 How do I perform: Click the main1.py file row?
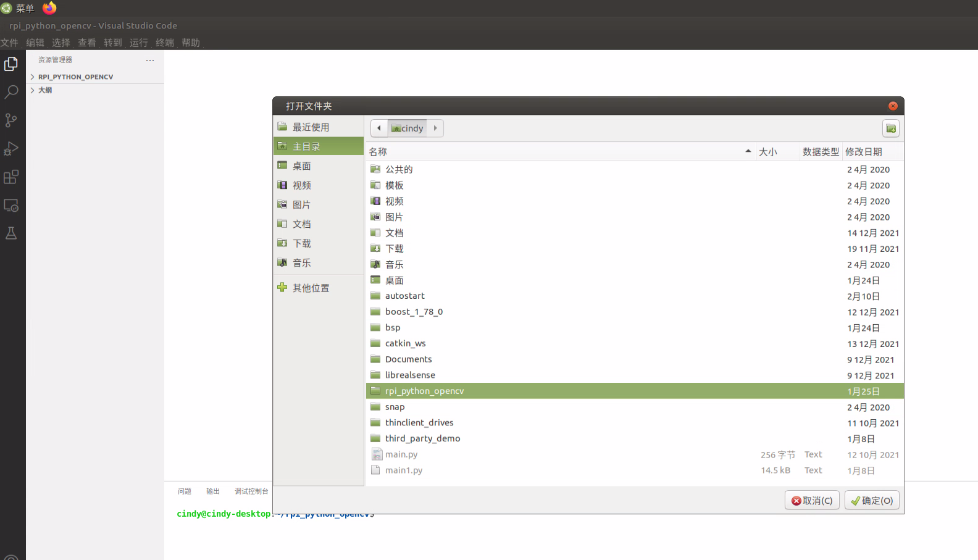635,470
